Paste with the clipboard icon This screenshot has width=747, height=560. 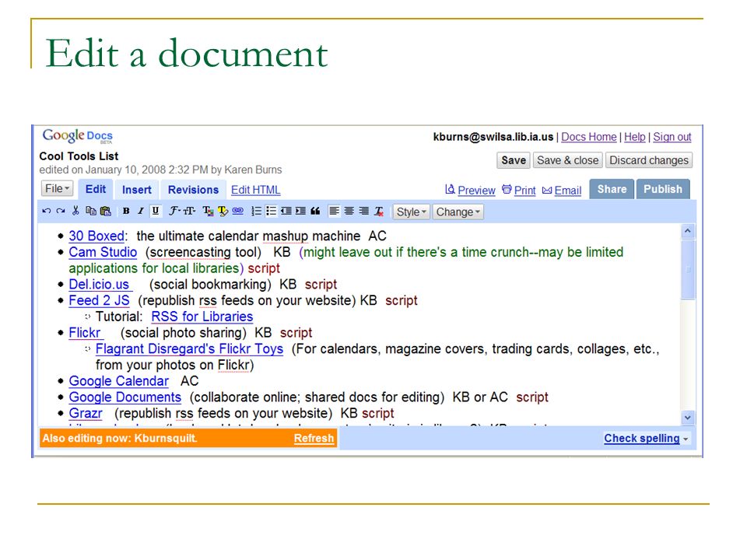click(x=105, y=211)
